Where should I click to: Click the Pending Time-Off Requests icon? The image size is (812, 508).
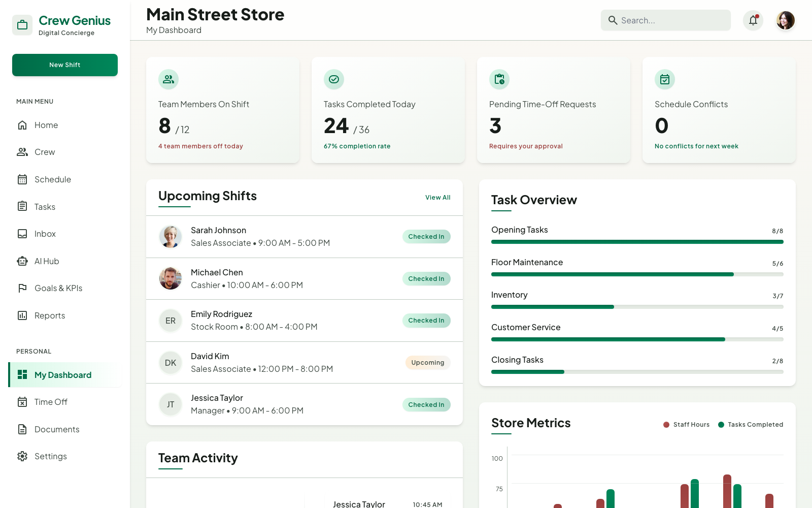499,79
